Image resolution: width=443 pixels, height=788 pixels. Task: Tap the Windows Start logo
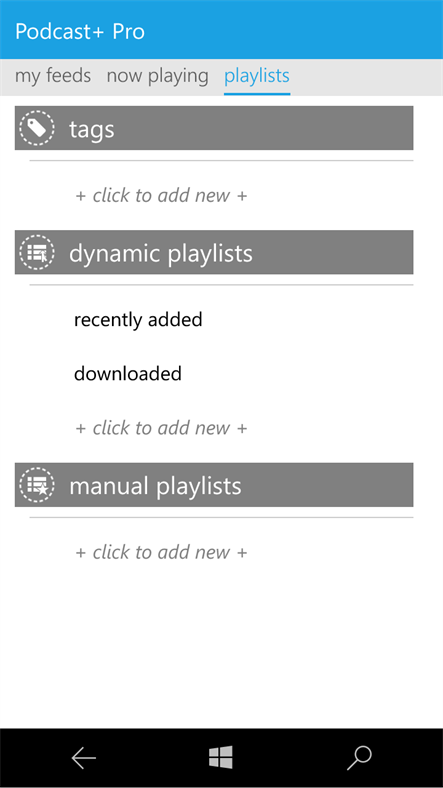[x=220, y=757]
